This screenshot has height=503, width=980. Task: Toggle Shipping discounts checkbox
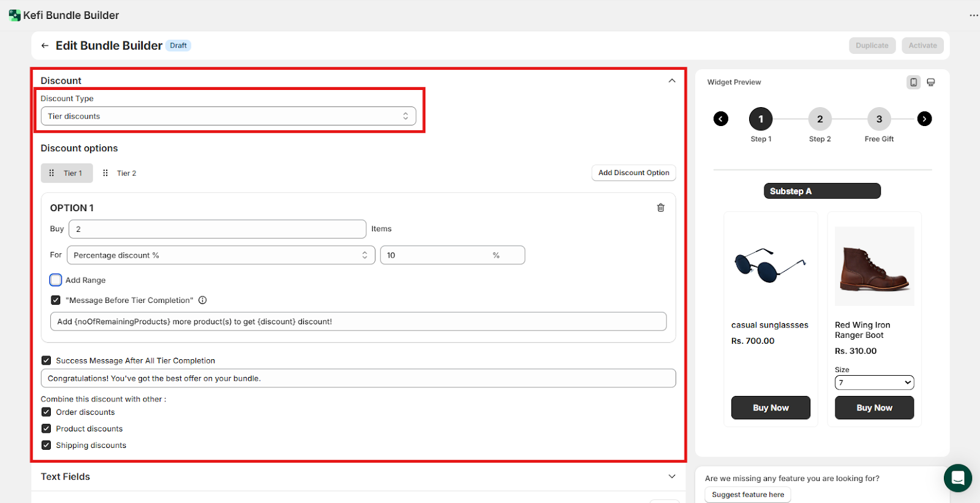tap(47, 445)
